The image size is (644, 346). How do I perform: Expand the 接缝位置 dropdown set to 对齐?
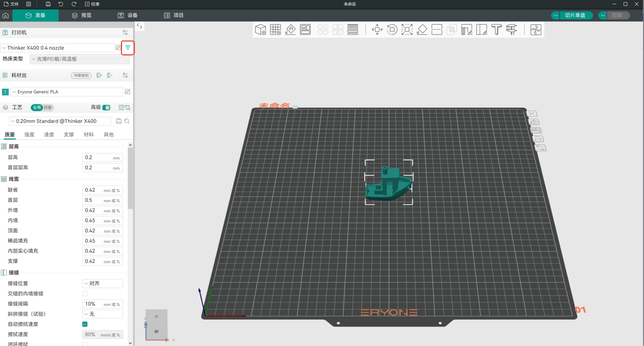[103, 284]
